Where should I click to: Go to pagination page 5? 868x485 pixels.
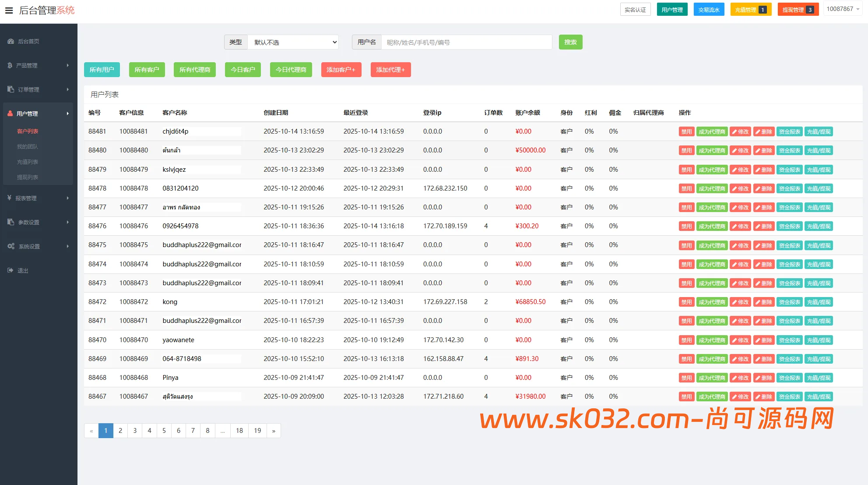click(164, 431)
